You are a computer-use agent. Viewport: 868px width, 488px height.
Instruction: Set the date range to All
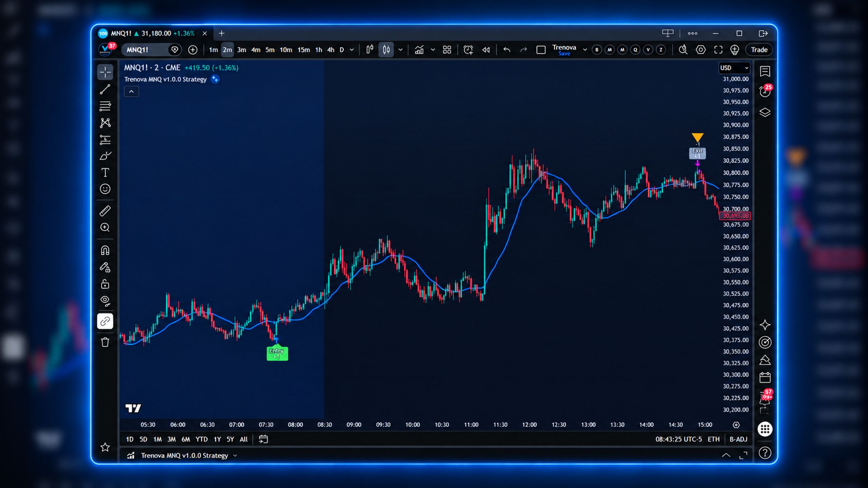244,440
